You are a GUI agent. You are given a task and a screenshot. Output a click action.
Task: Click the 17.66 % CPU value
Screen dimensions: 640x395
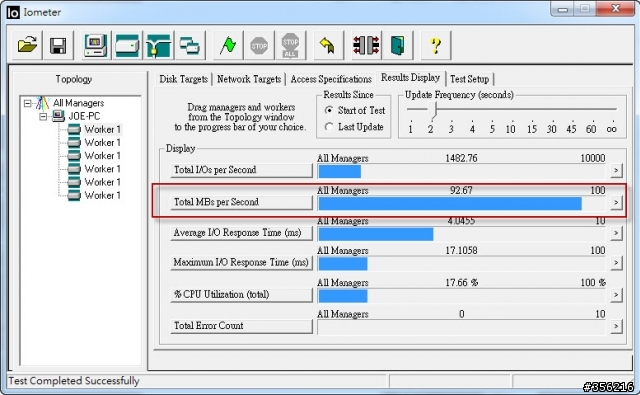pos(461,282)
